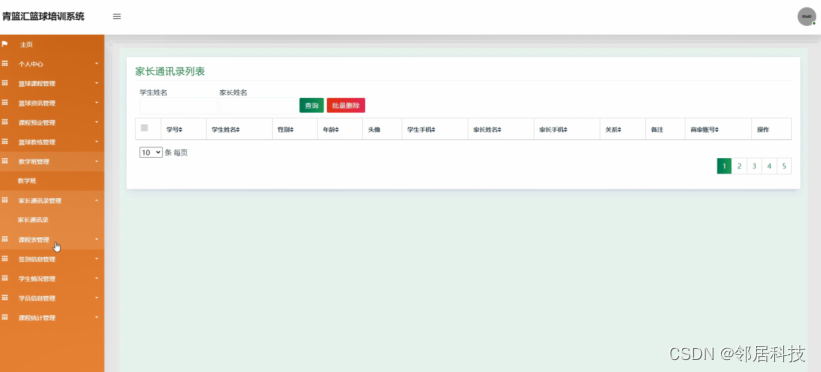This screenshot has width=821, height=372.
Task: Focus the 家长姓名 search input field
Action: point(258,106)
